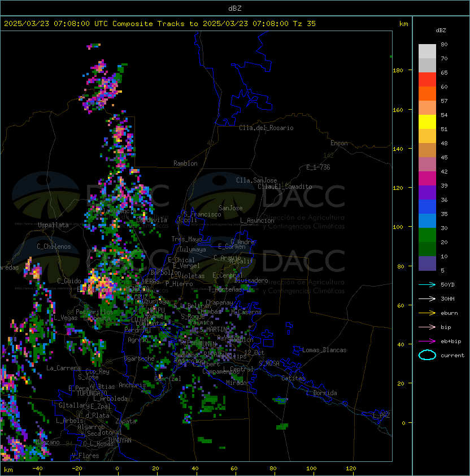This screenshot has height=476, width=470.
Task: Click the cyan 50YD arrow in legend
Action: click(427, 285)
